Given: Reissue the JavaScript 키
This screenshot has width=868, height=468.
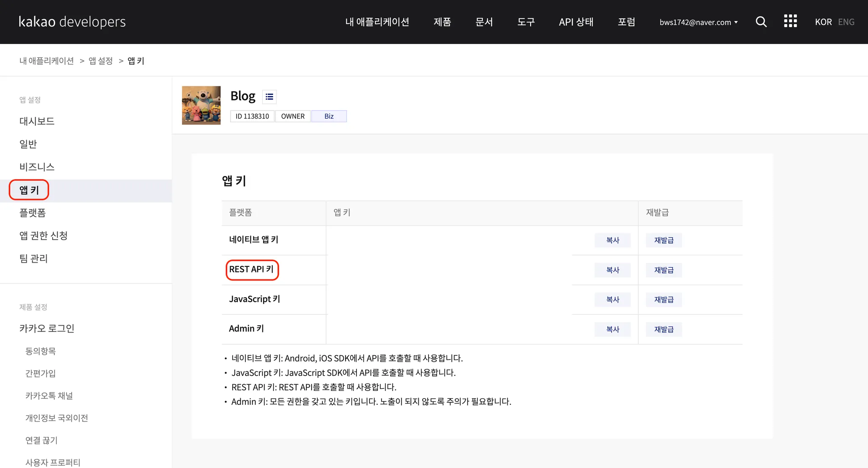Looking at the screenshot, I should click(x=664, y=299).
